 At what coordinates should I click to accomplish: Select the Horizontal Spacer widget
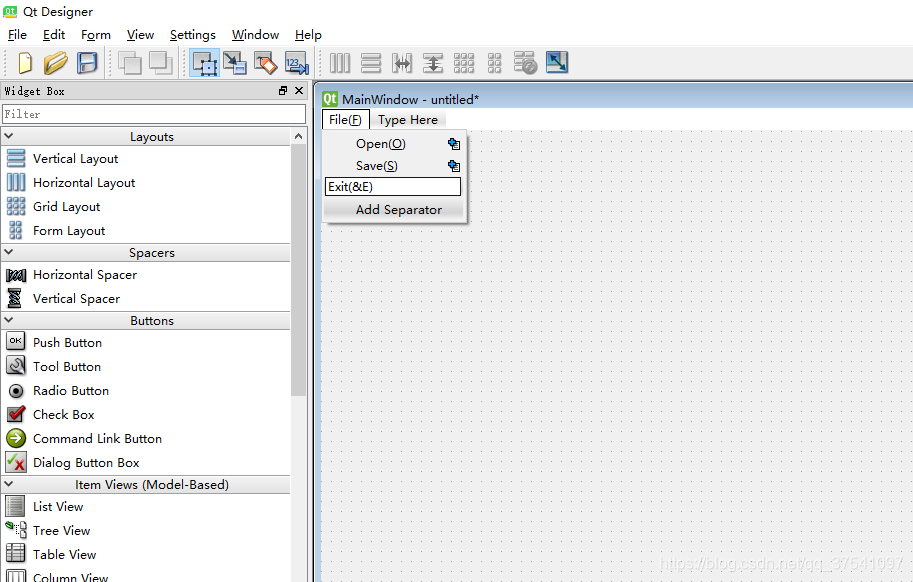click(146, 275)
